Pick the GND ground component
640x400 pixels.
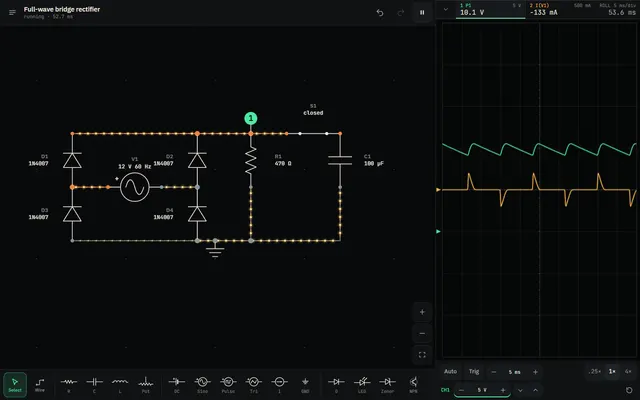(x=305, y=384)
